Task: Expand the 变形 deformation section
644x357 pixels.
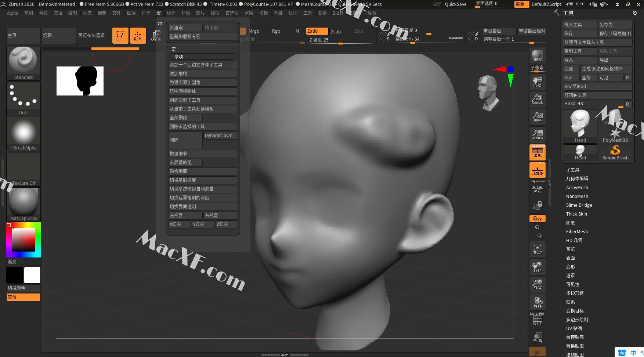Action: (570, 267)
